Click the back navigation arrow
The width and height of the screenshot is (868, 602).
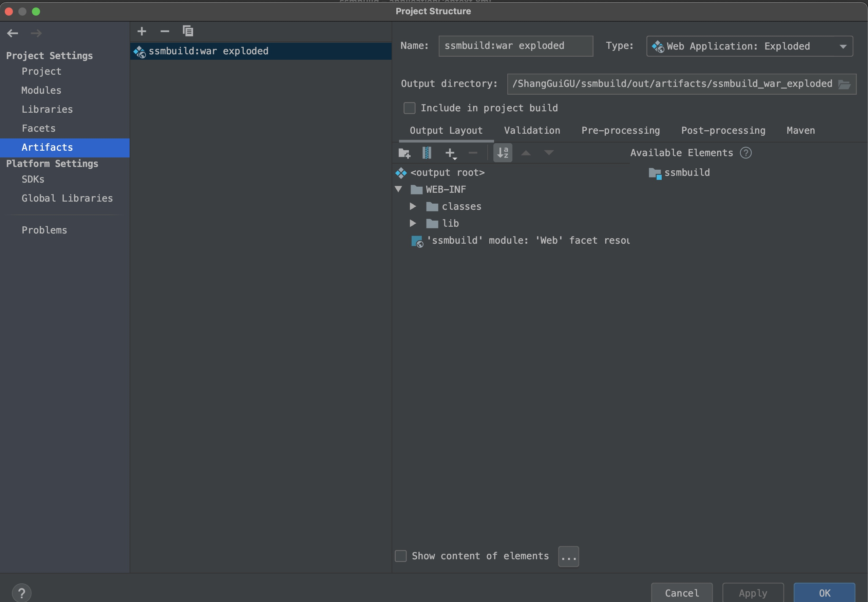click(13, 33)
